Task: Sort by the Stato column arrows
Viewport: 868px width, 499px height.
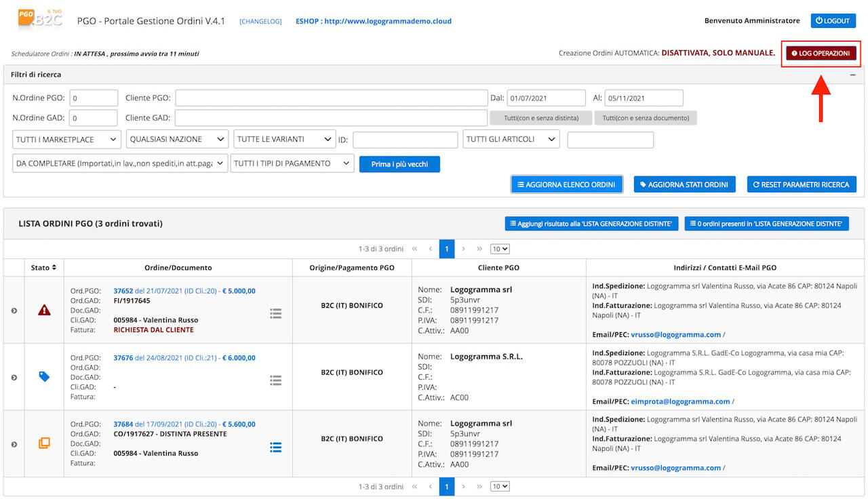Action: tap(54, 268)
